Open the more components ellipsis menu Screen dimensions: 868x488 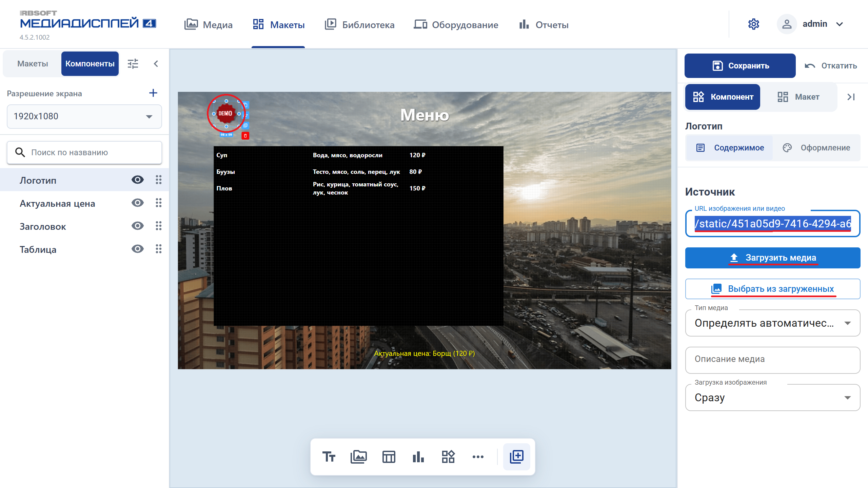point(478,457)
